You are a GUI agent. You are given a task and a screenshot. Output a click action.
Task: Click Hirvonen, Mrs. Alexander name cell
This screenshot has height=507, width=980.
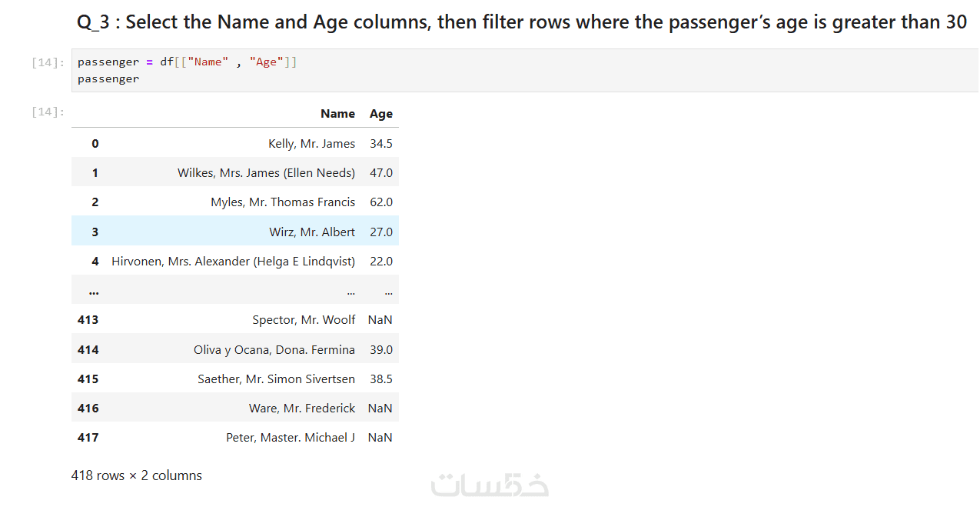(233, 262)
